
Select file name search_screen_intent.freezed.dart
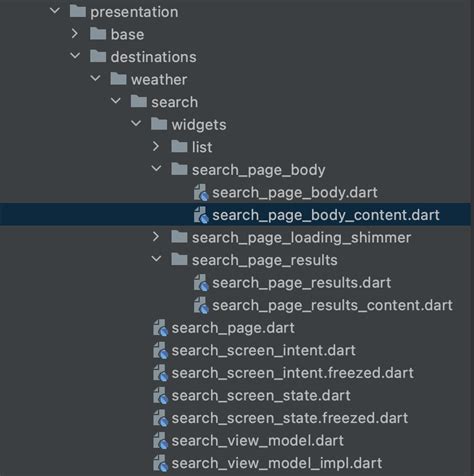pyautogui.click(x=293, y=373)
